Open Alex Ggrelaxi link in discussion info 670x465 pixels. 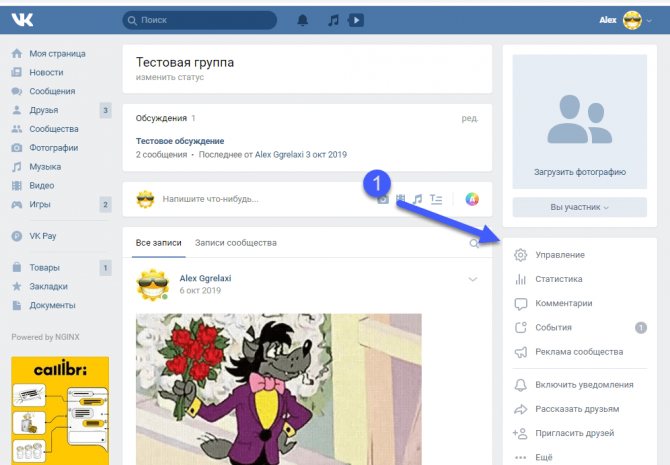tap(279, 155)
